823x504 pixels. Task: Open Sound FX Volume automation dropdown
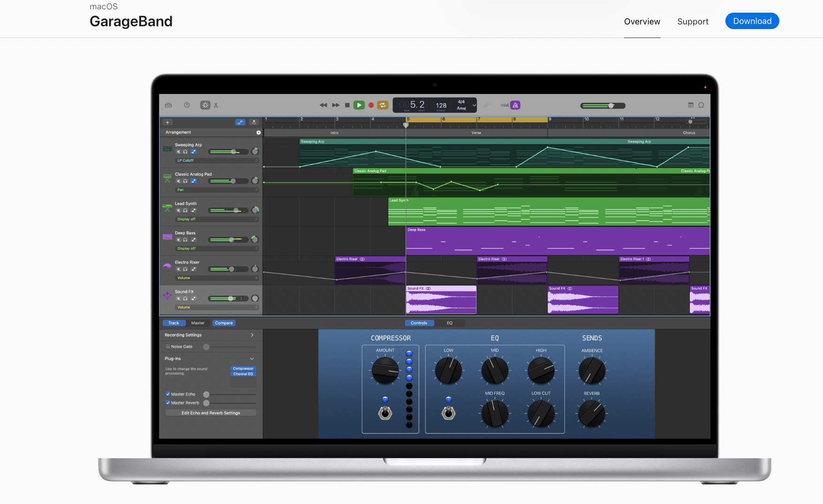217,307
